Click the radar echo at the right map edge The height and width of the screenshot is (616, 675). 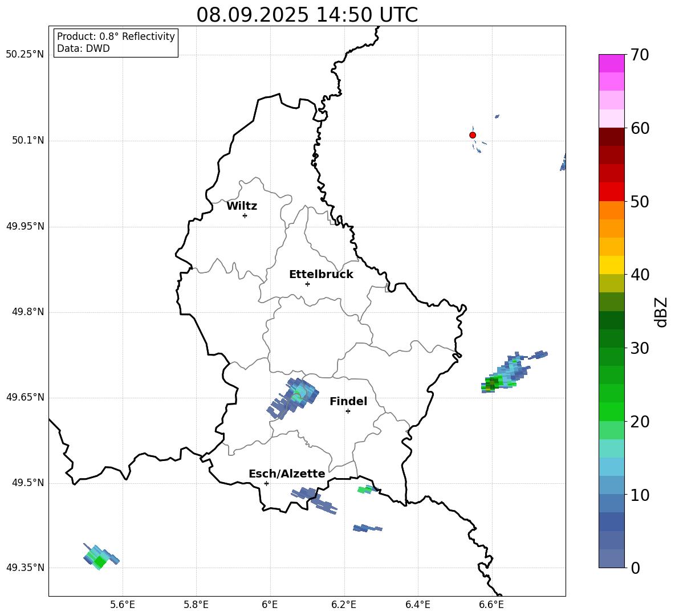[x=563, y=162]
